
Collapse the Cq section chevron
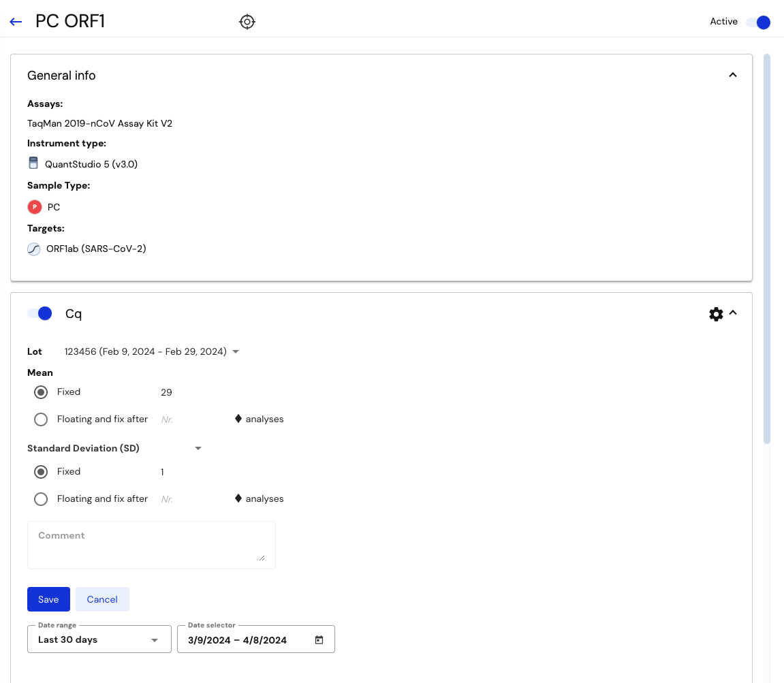[x=733, y=313]
